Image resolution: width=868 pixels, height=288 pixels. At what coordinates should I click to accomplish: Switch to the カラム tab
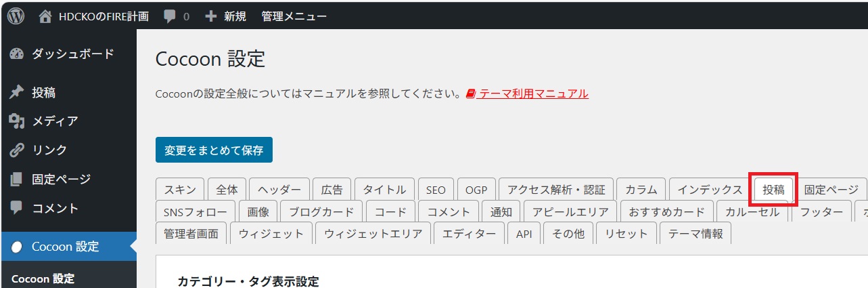(x=641, y=190)
